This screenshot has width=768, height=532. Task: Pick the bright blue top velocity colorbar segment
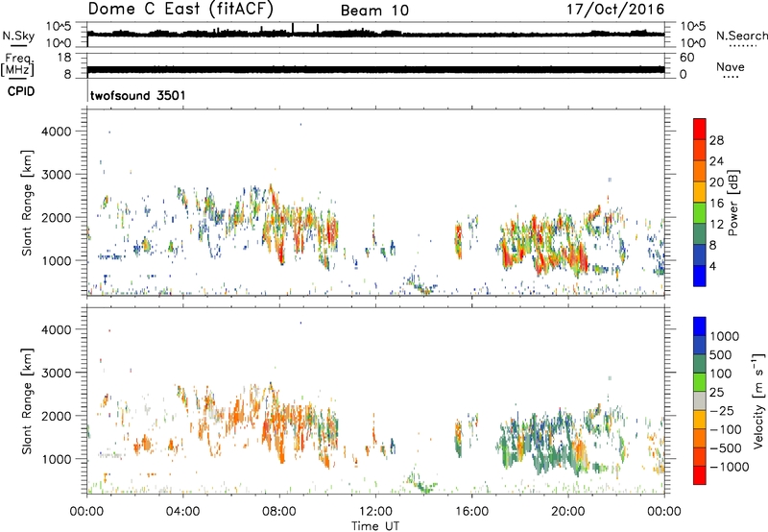[700, 326]
